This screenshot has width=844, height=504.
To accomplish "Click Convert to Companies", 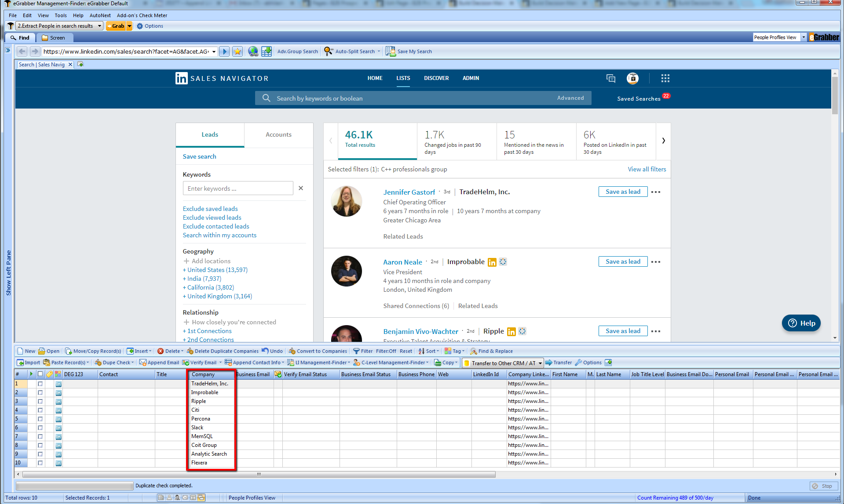I will coord(318,351).
